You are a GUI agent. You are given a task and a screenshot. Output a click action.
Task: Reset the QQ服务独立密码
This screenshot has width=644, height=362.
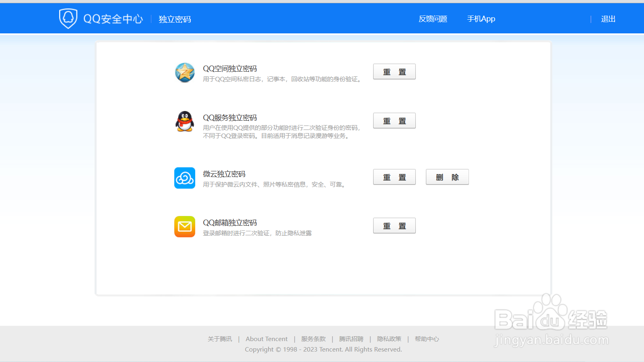(x=394, y=121)
